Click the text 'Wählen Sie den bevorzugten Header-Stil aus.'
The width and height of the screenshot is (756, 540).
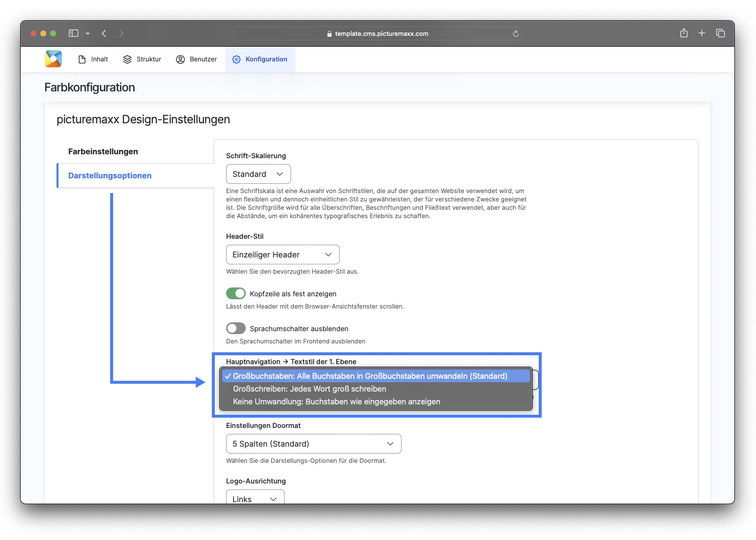tap(292, 271)
